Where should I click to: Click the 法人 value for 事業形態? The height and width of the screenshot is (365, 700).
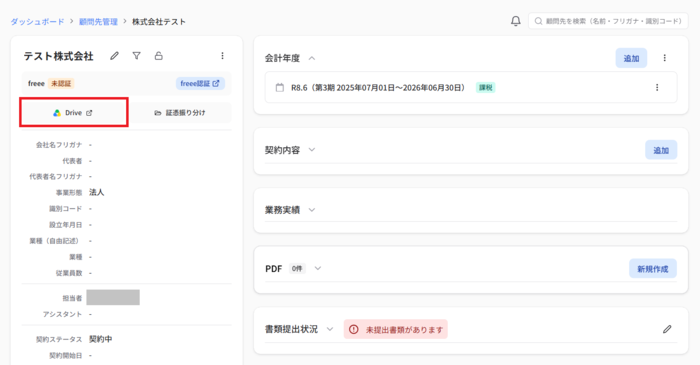tap(96, 192)
